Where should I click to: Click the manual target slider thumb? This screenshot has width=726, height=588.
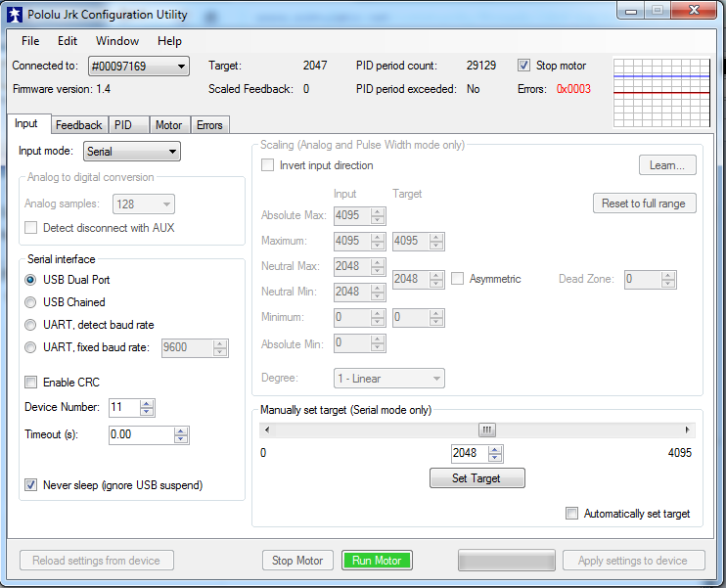487,430
